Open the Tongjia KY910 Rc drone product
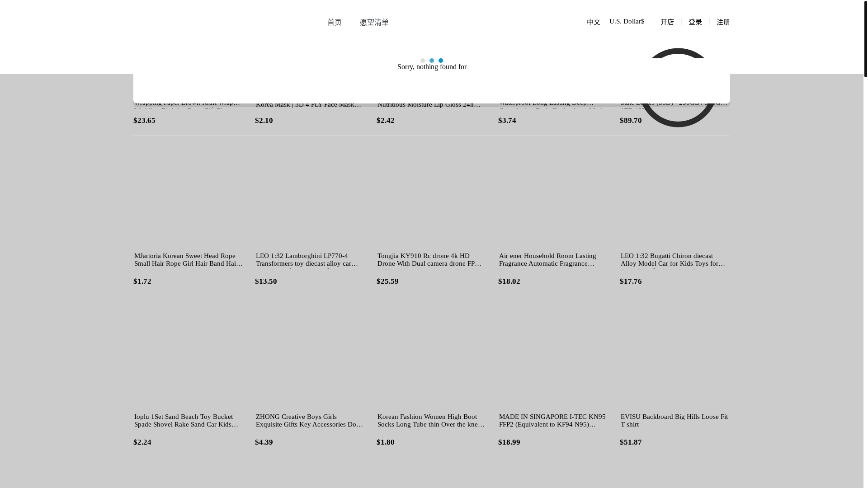 (x=432, y=260)
